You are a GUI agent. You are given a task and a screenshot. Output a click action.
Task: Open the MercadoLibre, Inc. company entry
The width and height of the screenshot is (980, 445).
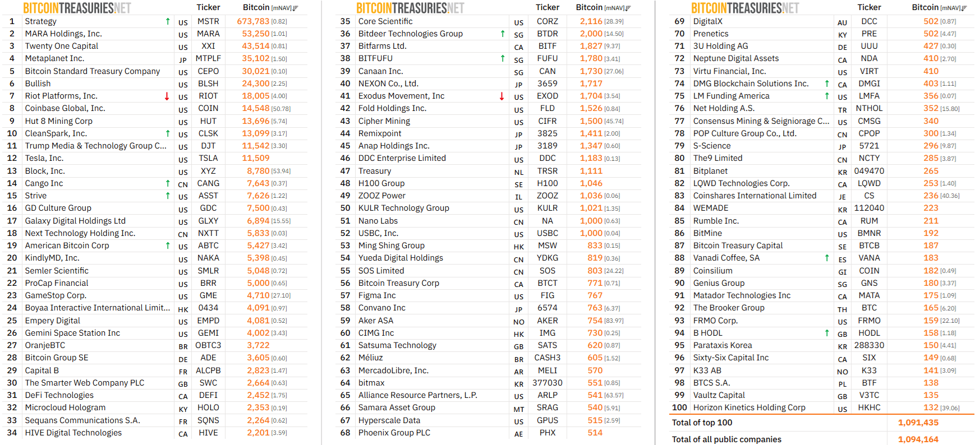pyautogui.click(x=393, y=370)
